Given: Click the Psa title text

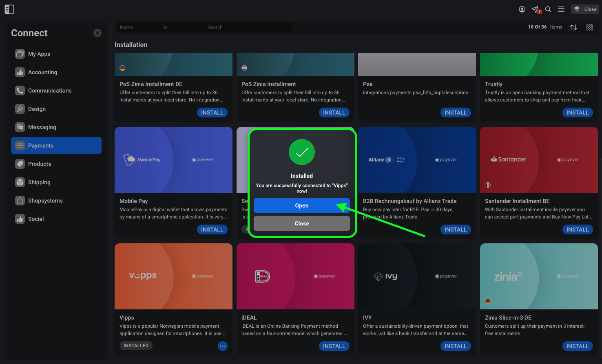Looking at the screenshot, I should [x=368, y=84].
